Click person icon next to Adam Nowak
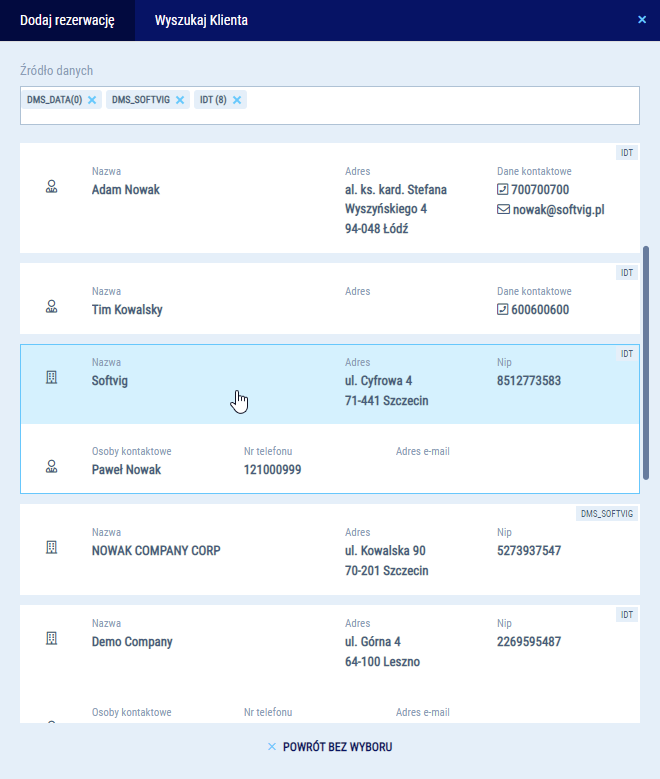 (52, 187)
